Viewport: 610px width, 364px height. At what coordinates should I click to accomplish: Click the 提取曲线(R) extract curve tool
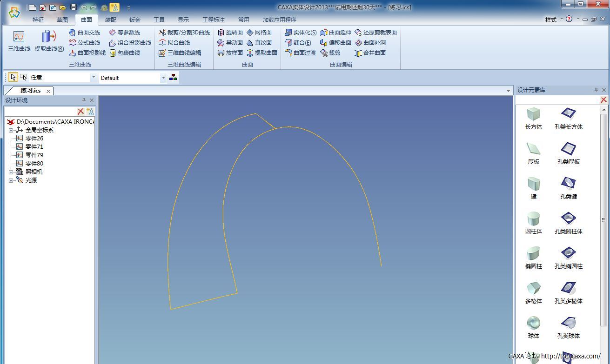click(x=49, y=41)
